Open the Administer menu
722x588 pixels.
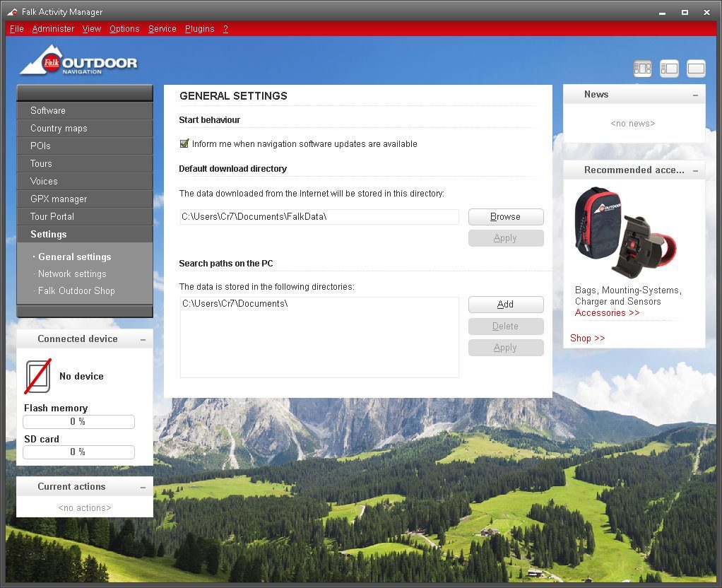click(53, 28)
